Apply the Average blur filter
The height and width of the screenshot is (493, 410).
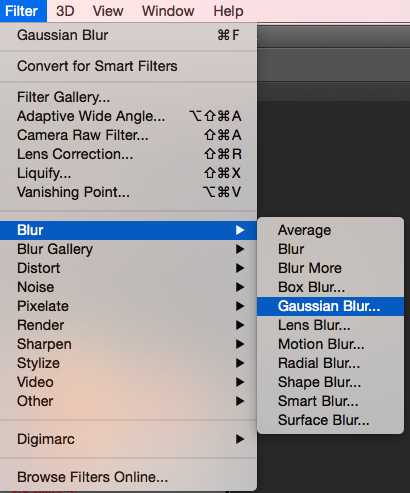330,230
